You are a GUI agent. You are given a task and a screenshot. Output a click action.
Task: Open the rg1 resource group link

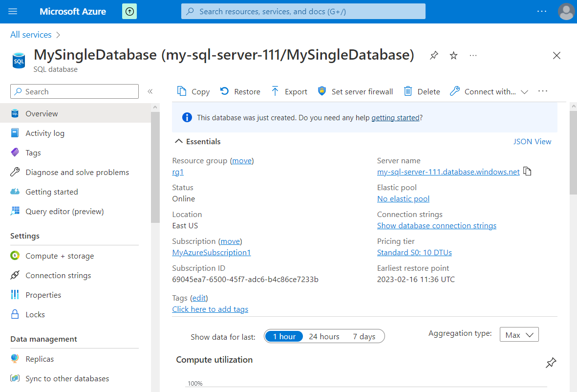(x=178, y=172)
